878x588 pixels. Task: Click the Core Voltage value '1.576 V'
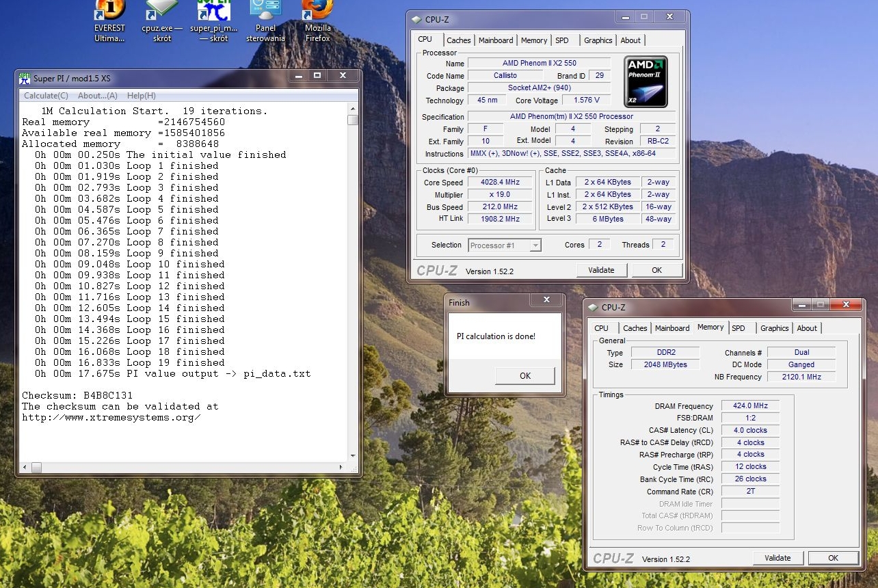(586, 100)
